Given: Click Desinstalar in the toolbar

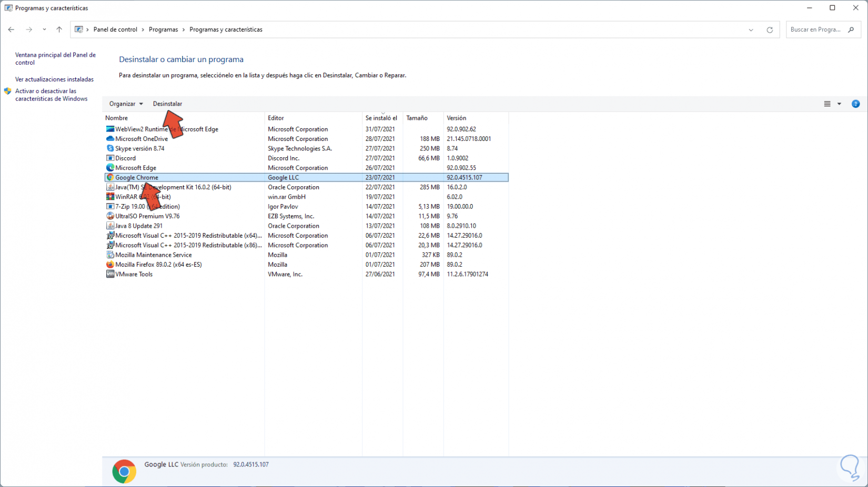Looking at the screenshot, I should coord(167,104).
